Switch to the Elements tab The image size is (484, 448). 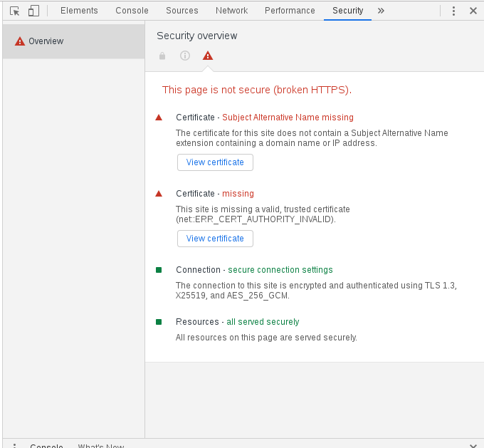(x=79, y=11)
